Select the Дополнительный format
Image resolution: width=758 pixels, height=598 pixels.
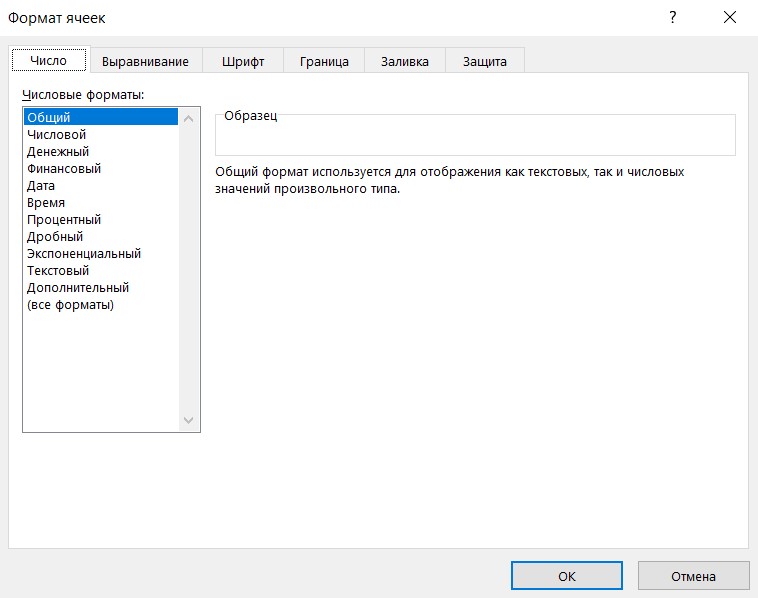pos(101,287)
